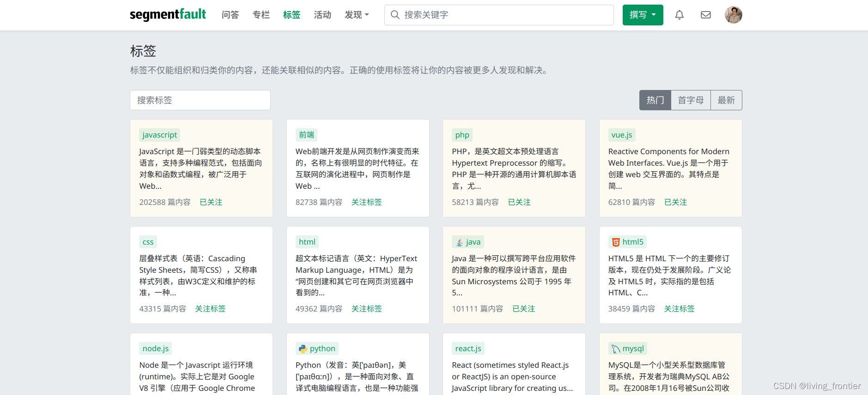
Task: Open the user avatar menu
Action: point(733,15)
